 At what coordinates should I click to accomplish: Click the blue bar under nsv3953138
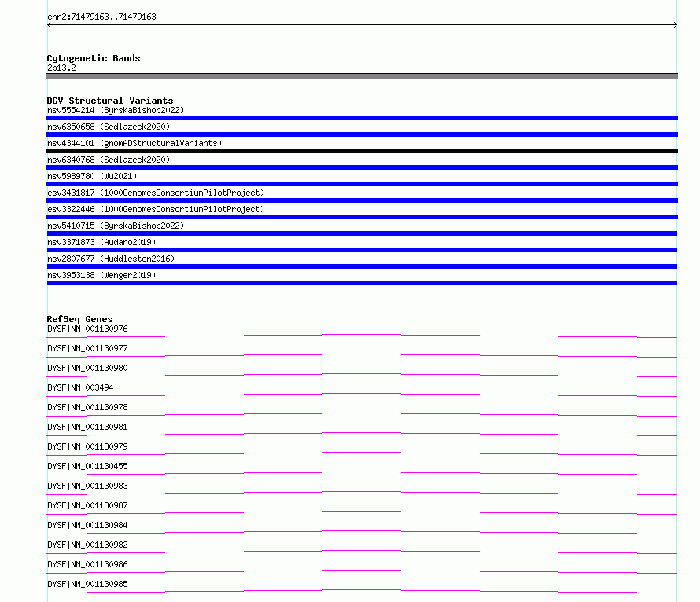point(362,283)
